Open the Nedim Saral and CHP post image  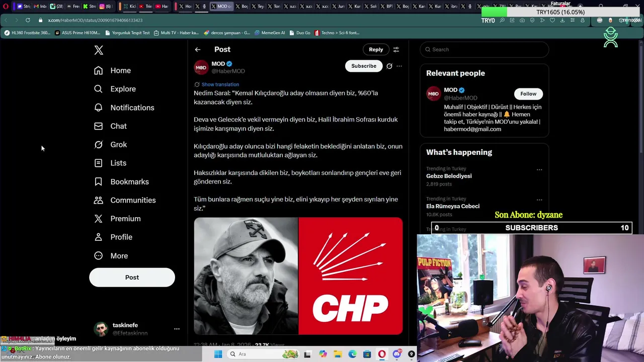(x=298, y=276)
